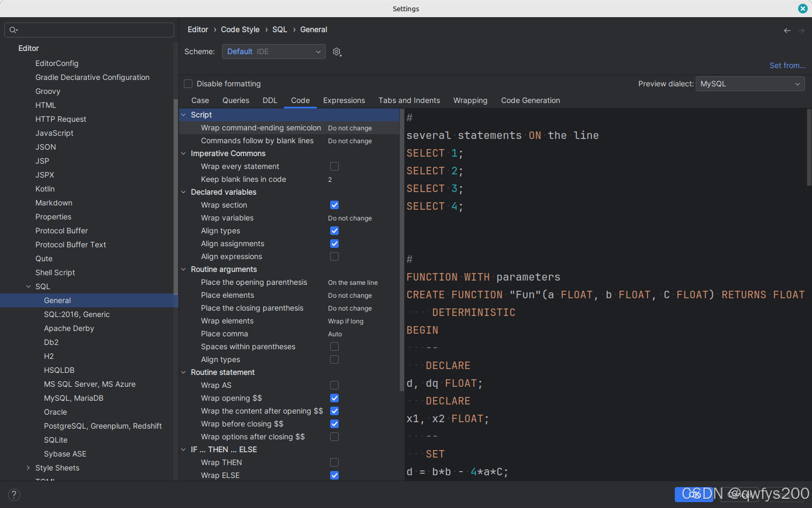Image resolution: width=812 pixels, height=508 pixels.
Task: Select Gradle Declarative Configuration item
Action: point(92,77)
